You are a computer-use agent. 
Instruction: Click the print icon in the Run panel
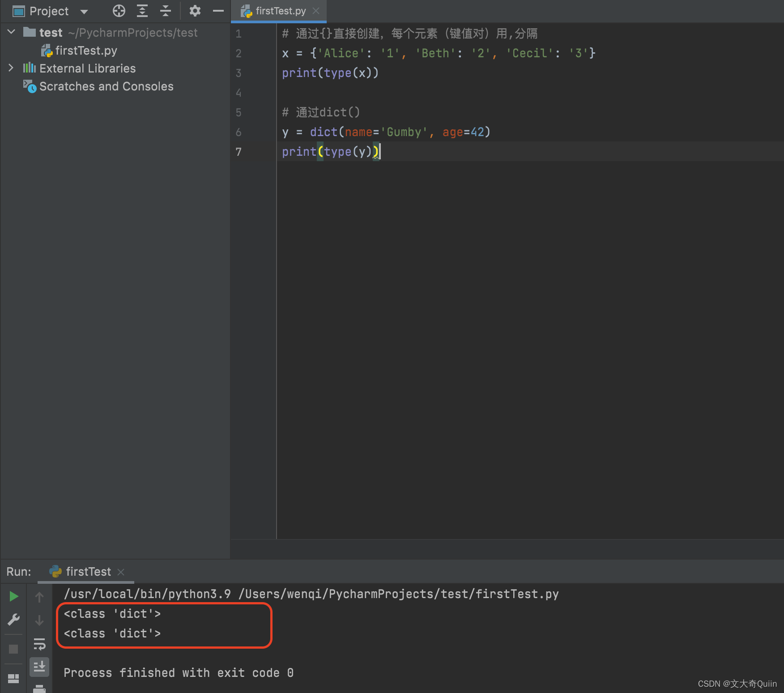39,689
